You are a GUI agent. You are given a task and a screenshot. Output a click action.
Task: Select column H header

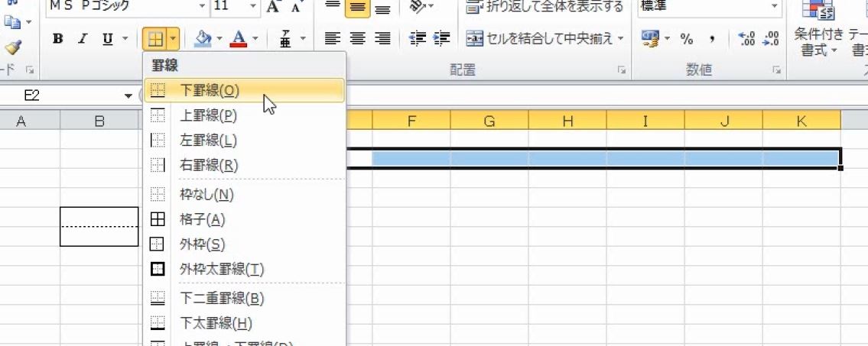pyautogui.click(x=567, y=121)
